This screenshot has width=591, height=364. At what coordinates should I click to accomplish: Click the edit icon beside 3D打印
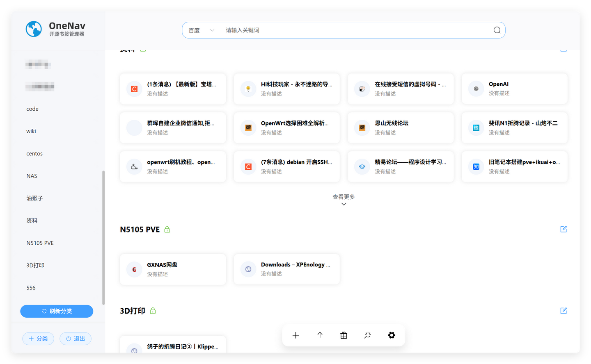pyautogui.click(x=563, y=310)
